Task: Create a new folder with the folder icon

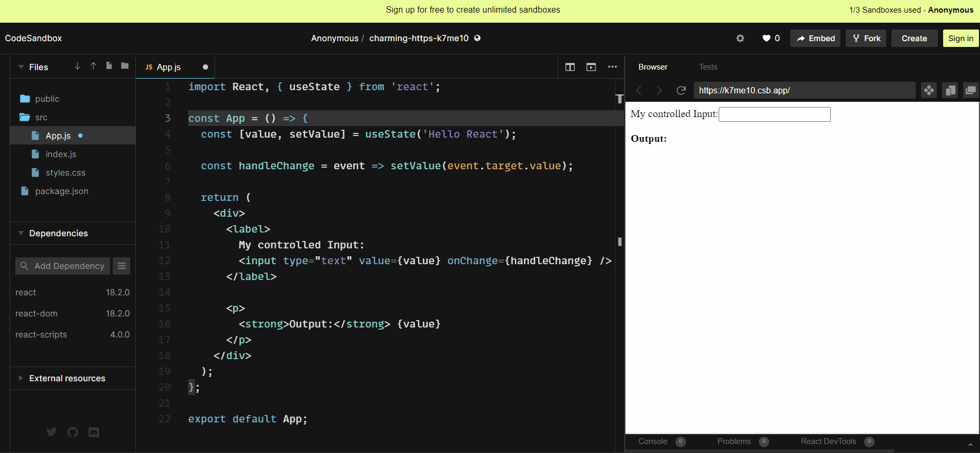Action: pyautogui.click(x=125, y=66)
